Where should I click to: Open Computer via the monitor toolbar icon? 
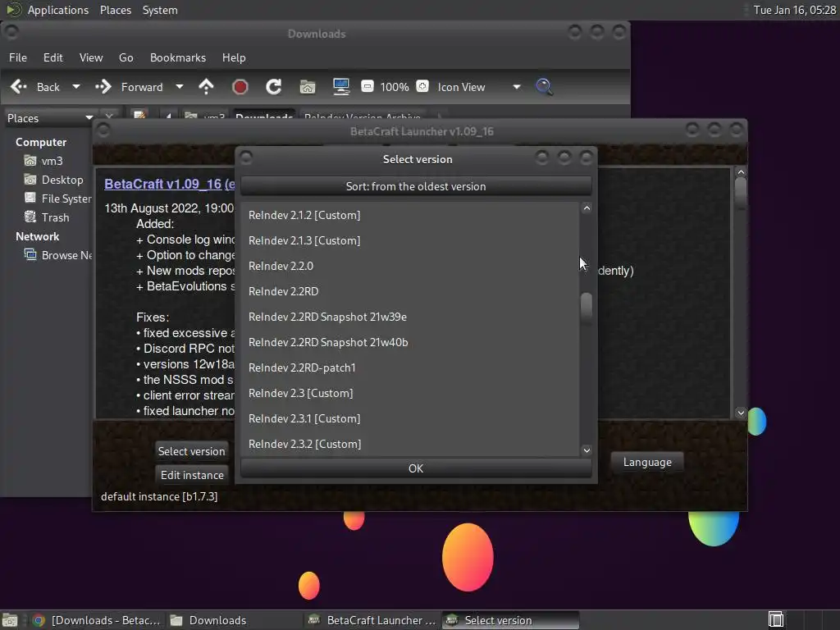[341, 87]
